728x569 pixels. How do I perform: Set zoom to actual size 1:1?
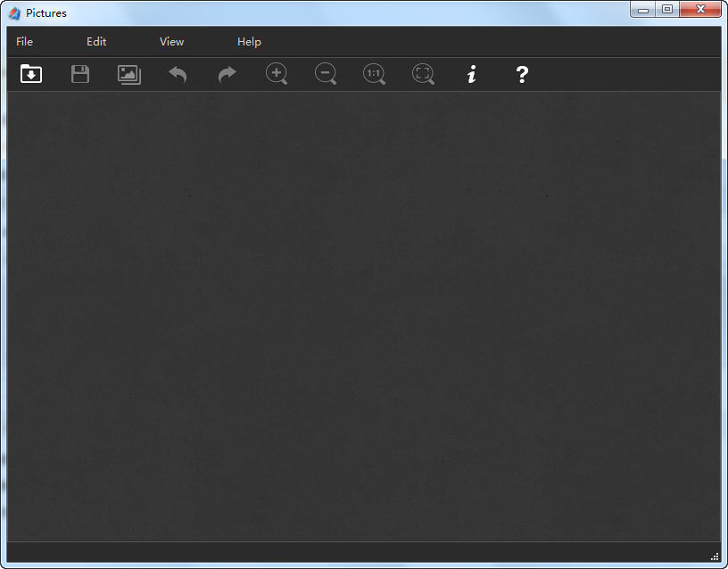click(x=374, y=74)
